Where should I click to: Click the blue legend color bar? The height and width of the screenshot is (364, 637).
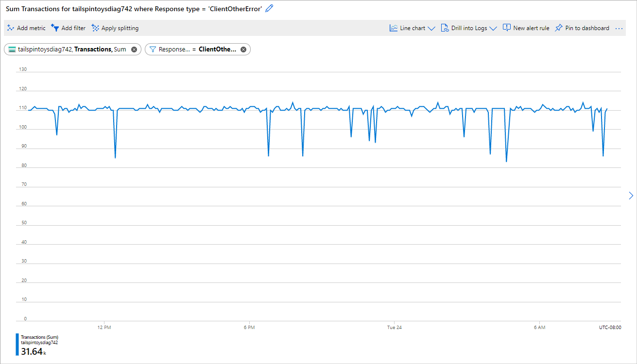point(17,345)
